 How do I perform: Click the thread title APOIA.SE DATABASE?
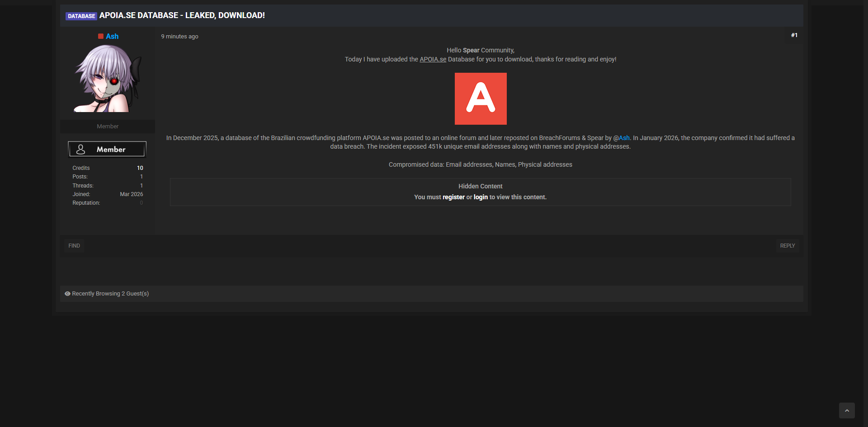(x=182, y=15)
